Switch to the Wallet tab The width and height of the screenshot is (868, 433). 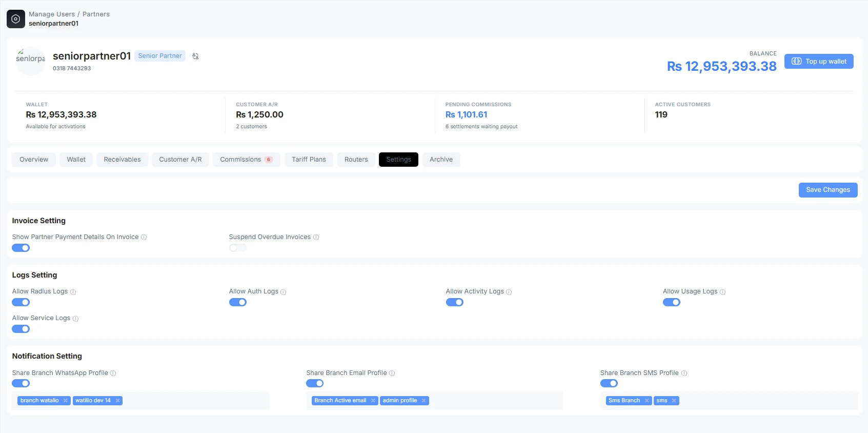[x=76, y=160]
